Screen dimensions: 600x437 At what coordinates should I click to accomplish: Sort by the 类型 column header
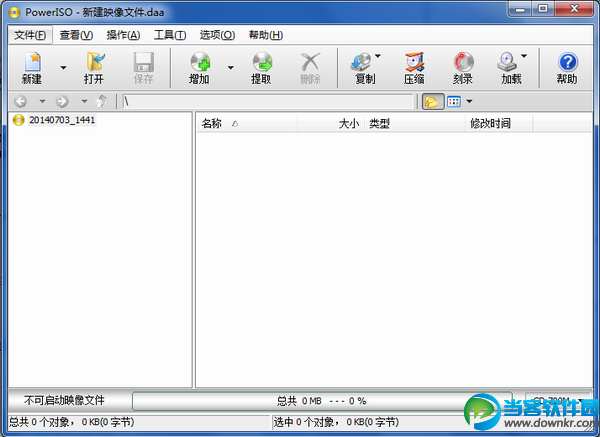click(415, 124)
